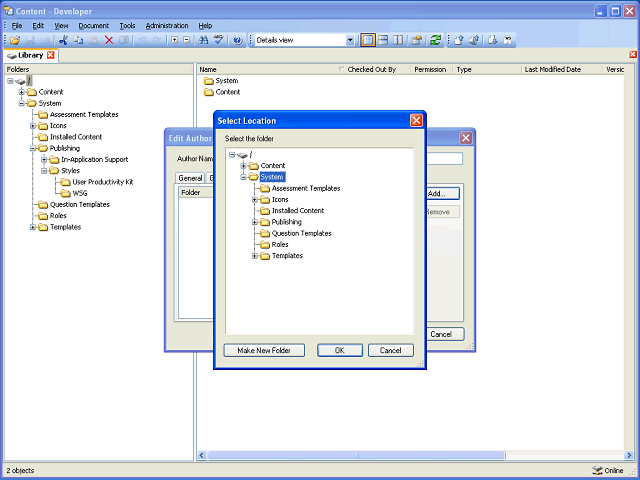
Task: Click Add... button in Edit Author dialog
Action: click(x=442, y=193)
